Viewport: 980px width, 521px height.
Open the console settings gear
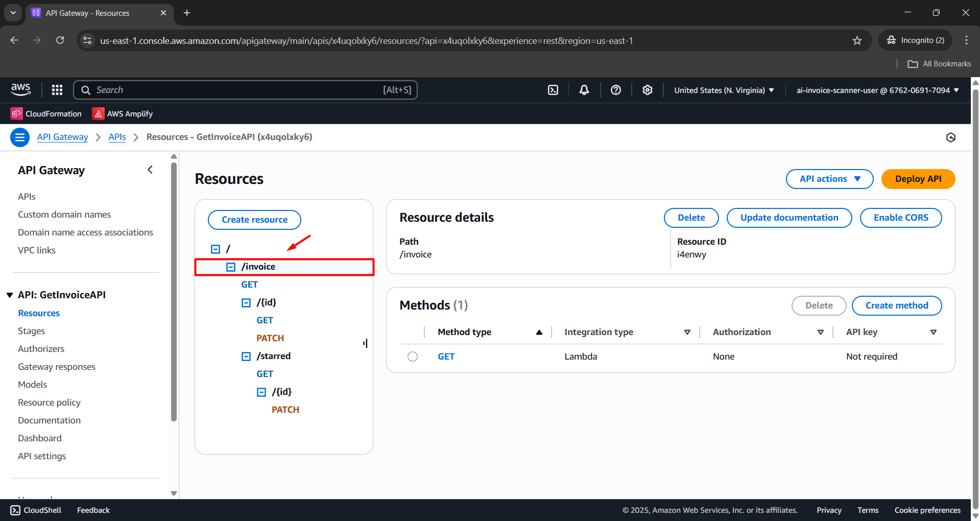pyautogui.click(x=648, y=90)
